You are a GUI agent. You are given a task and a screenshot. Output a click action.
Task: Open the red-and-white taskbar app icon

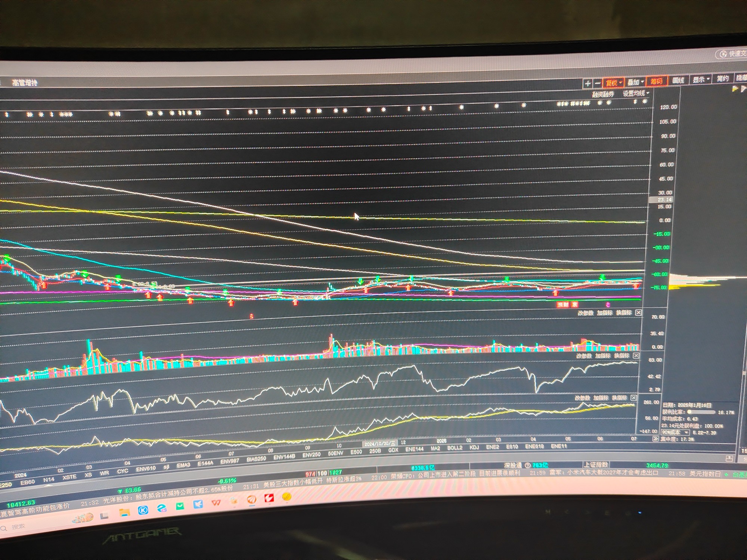(269, 498)
